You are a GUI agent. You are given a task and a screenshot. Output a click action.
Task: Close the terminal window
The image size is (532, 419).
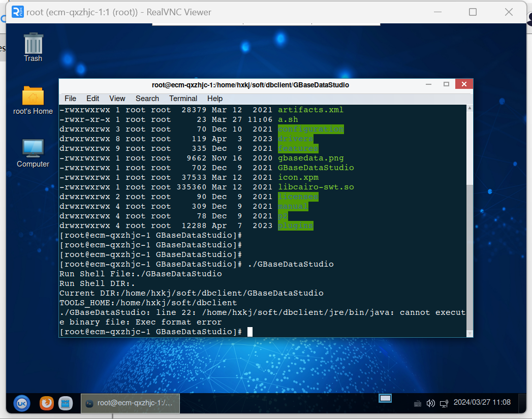tap(464, 84)
